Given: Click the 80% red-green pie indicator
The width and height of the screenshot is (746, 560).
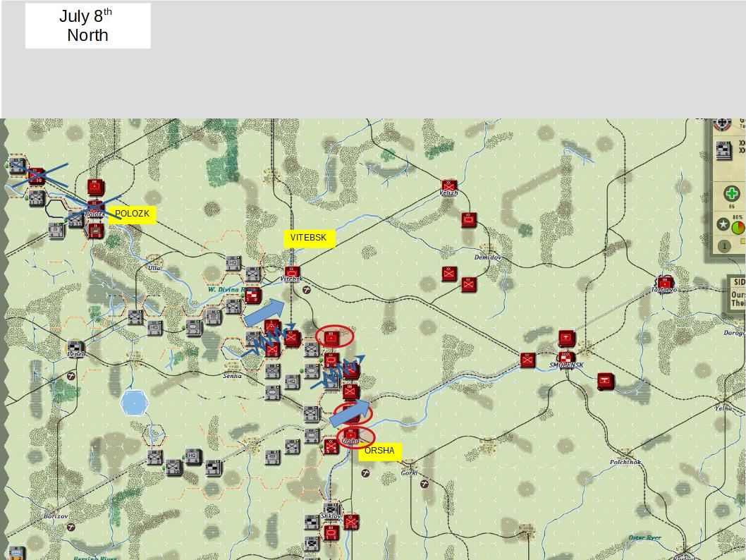Looking at the screenshot, I should tap(738, 227).
